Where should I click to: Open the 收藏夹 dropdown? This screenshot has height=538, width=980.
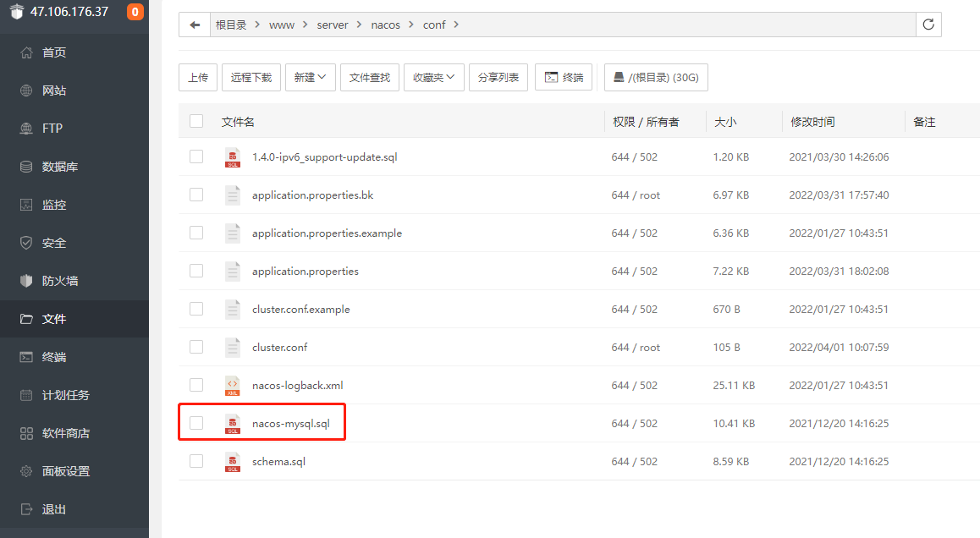click(434, 78)
